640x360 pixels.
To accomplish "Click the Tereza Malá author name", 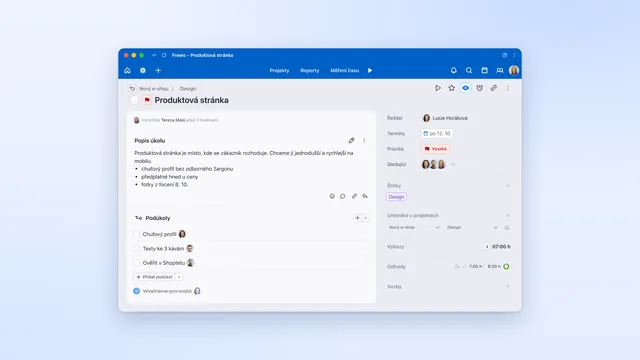I will (173, 120).
